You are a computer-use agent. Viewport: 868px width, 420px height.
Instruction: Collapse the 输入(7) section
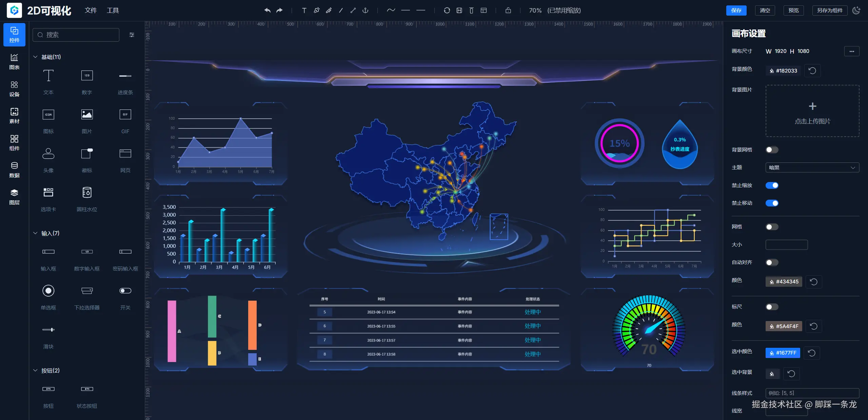(x=35, y=233)
